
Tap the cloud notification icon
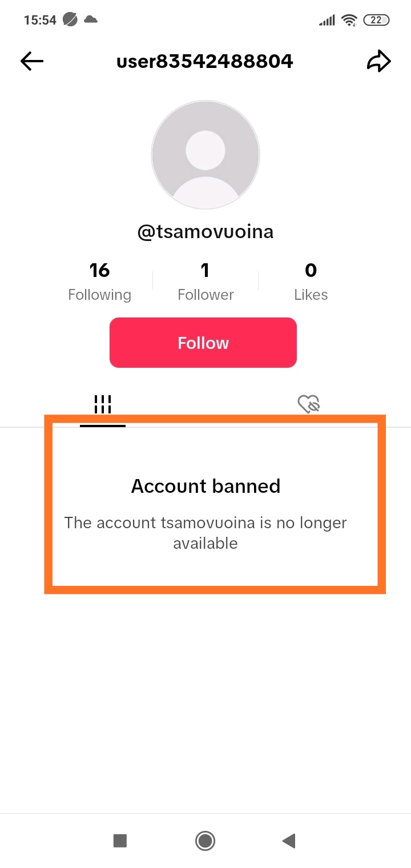click(x=90, y=19)
